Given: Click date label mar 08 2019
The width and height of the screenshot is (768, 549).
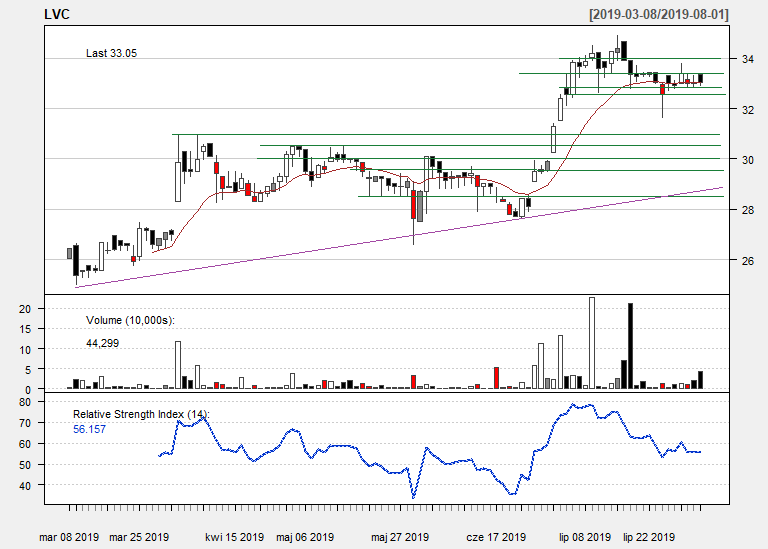Looking at the screenshot, I should pyautogui.click(x=69, y=537).
